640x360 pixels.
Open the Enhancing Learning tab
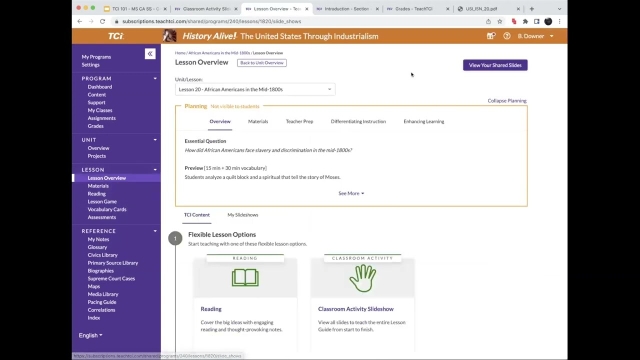(424, 122)
